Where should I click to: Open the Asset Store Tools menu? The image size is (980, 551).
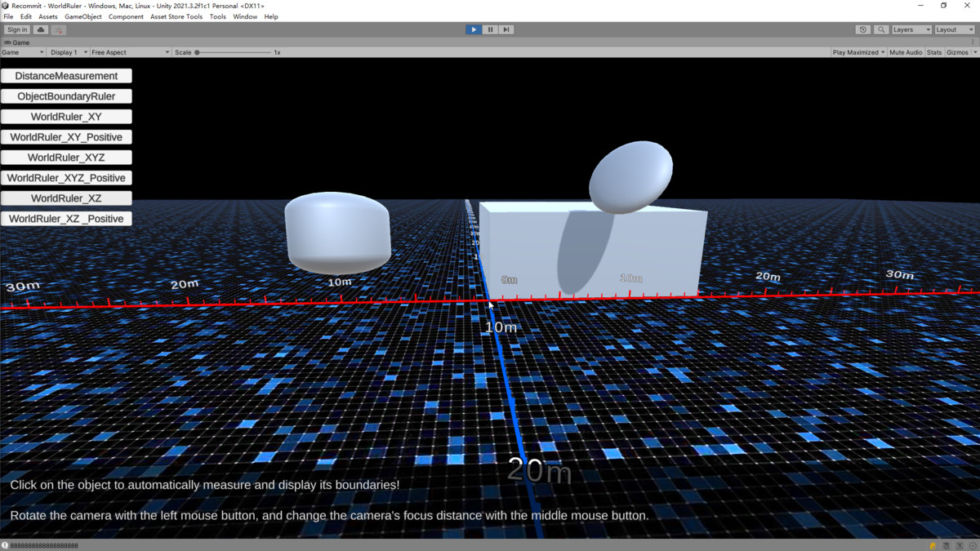click(x=176, y=16)
